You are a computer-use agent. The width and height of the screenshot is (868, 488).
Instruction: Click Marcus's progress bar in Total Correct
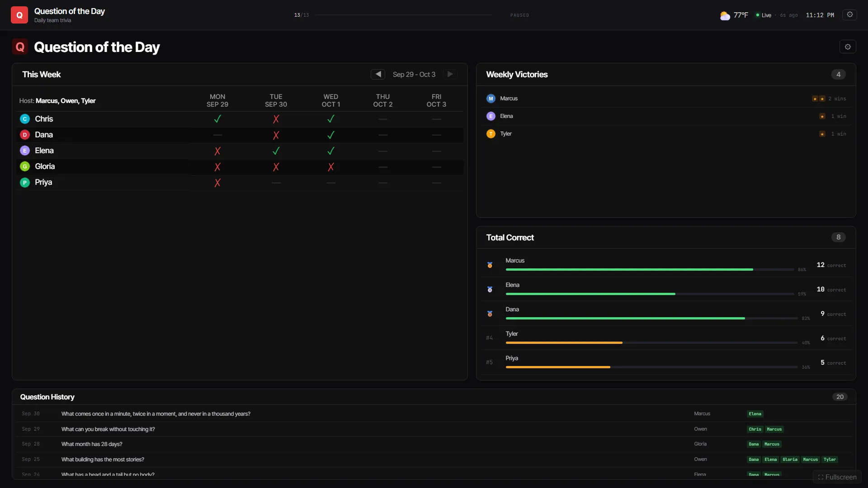click(x=650, y=270)
